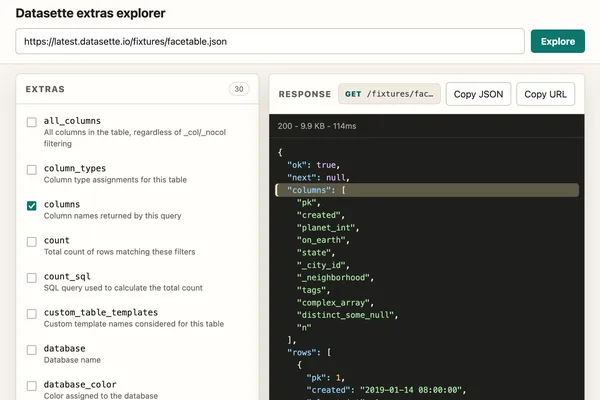Enable the count_sql extra checkbox
The height and width of the screenshot is (400, 600).
coord(32,278)
